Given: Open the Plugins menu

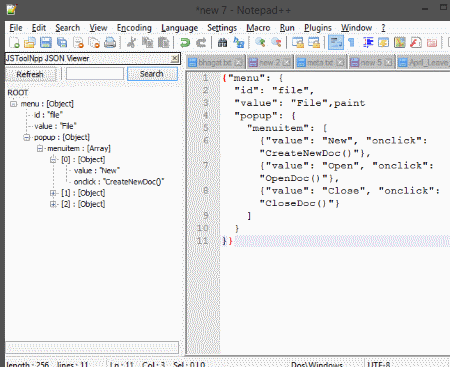Looking at the screenshot, I should tap(318, 28).
